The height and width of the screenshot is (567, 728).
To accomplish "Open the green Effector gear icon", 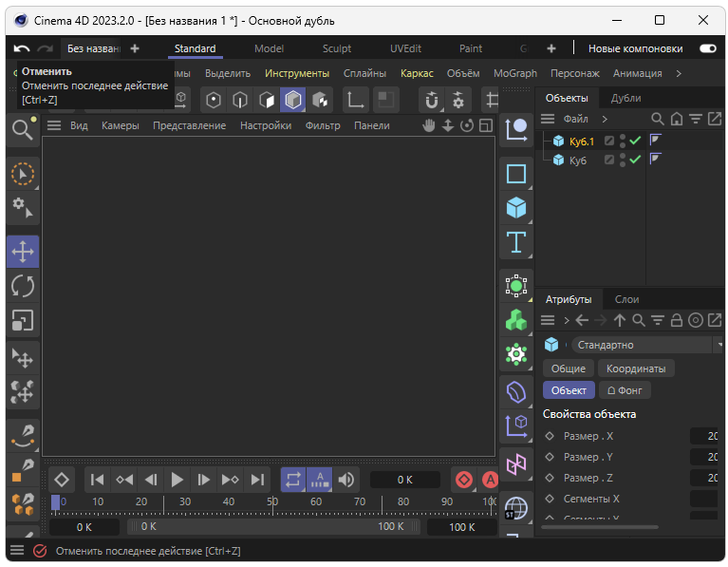I will pos(516,354).
